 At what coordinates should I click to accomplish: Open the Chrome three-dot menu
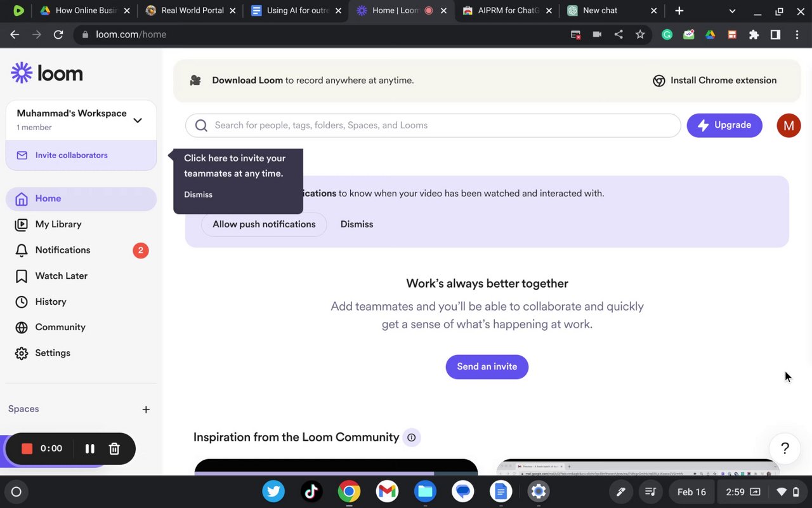coord(797,35)
